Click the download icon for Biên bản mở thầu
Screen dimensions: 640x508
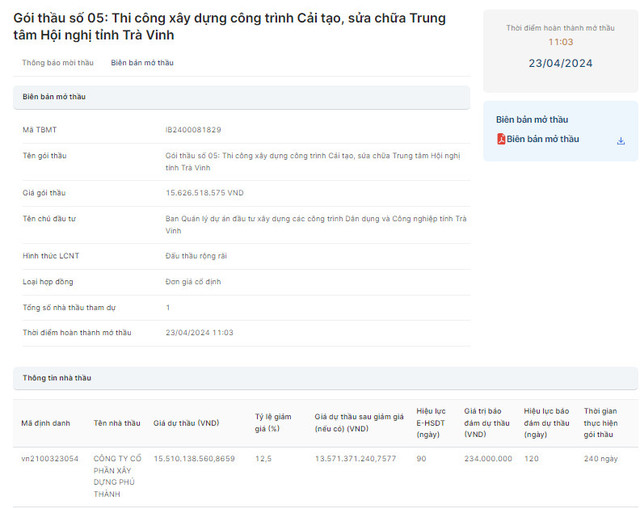click(620, 141)
